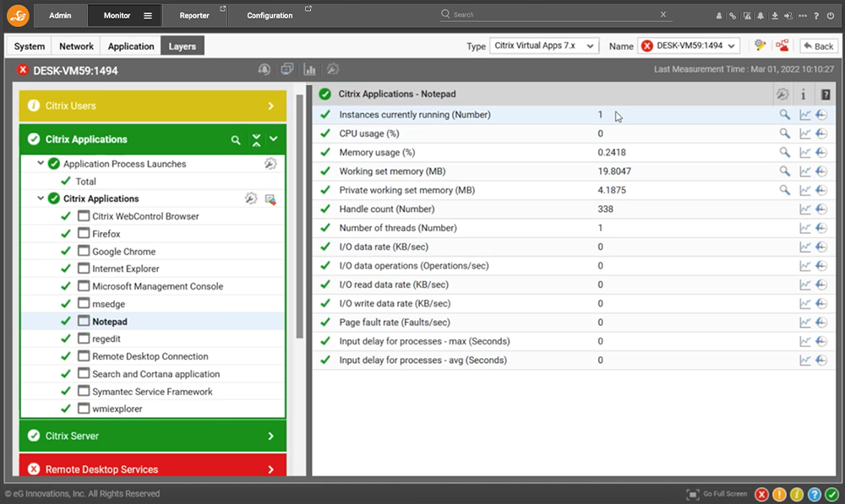This screenshot has height=504, width=845.
Task: Collapse the Citrix Applications layer with its chevron
Action: [x=274, y=139]
